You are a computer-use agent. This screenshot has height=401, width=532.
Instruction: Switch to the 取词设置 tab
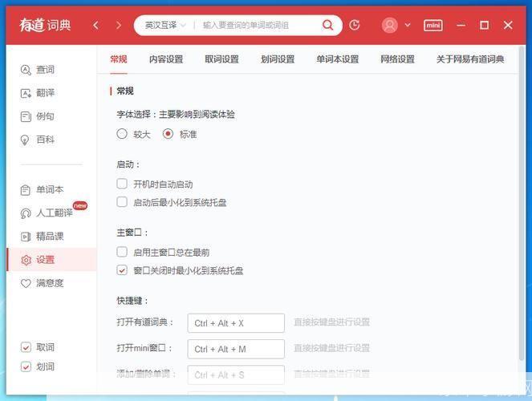(221, 59)
